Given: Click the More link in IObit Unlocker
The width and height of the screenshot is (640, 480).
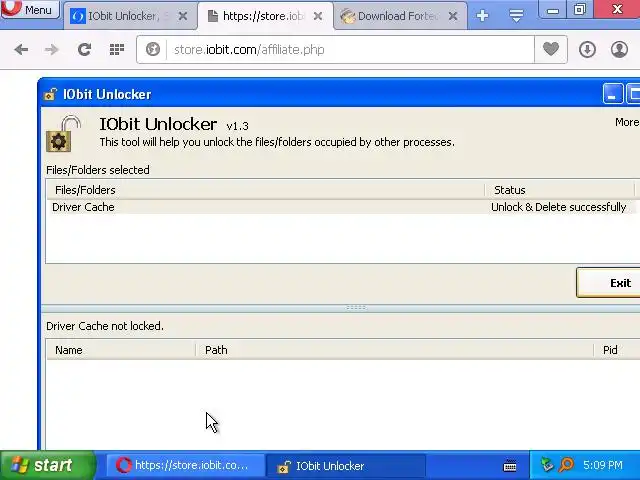Looking at the screenshot, I should click(627, 122).
